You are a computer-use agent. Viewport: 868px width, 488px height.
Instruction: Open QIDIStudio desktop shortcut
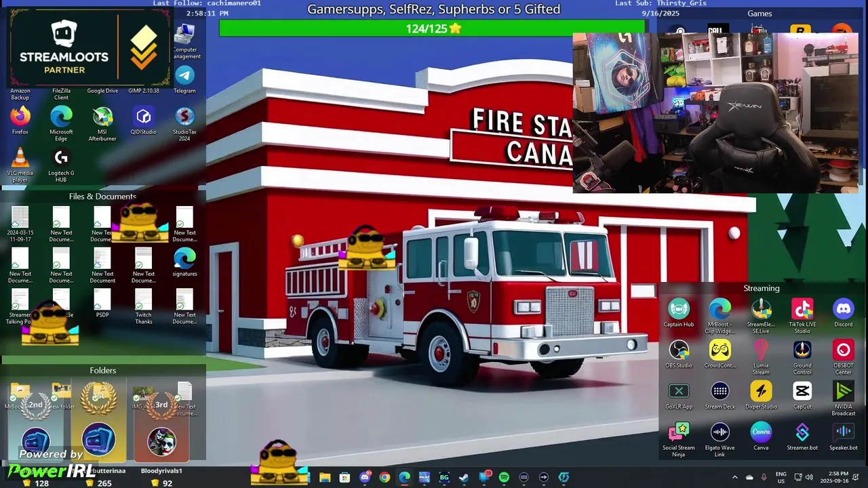[x=143, y=121]
